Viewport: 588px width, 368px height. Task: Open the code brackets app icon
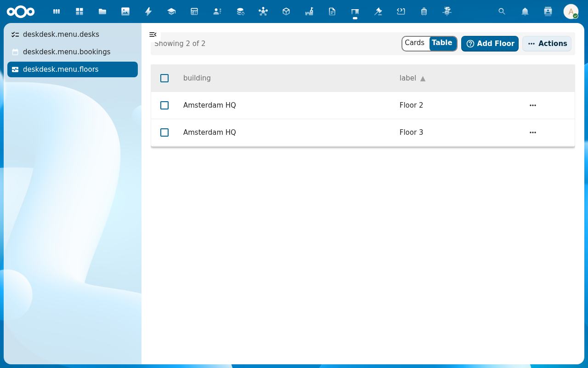click(401, 11)
